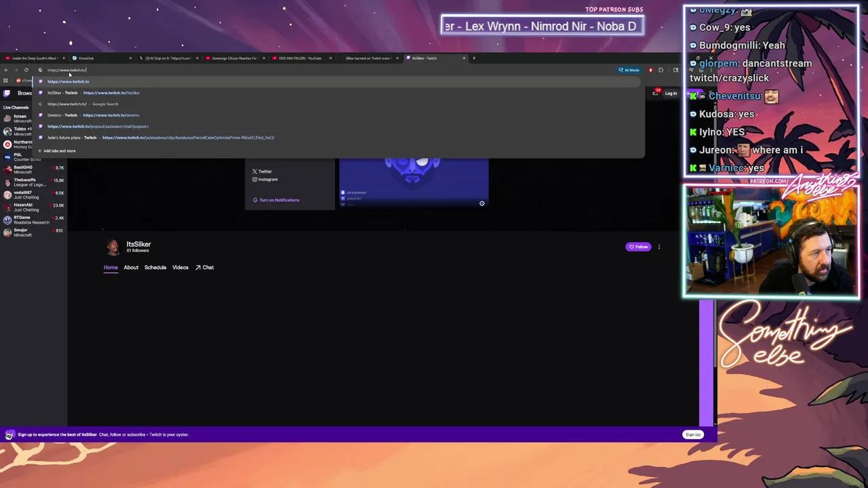This screenshot has width=868, height=488.
Task: Click the side panel icon in browser toolbar
Action: pos(675,70)
